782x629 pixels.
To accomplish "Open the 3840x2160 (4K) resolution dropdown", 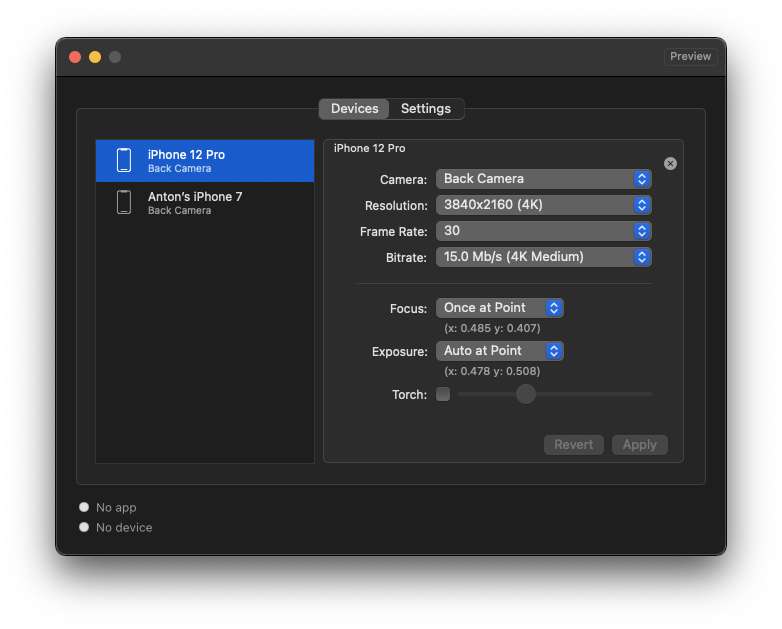I will click(x=544, y=205).
